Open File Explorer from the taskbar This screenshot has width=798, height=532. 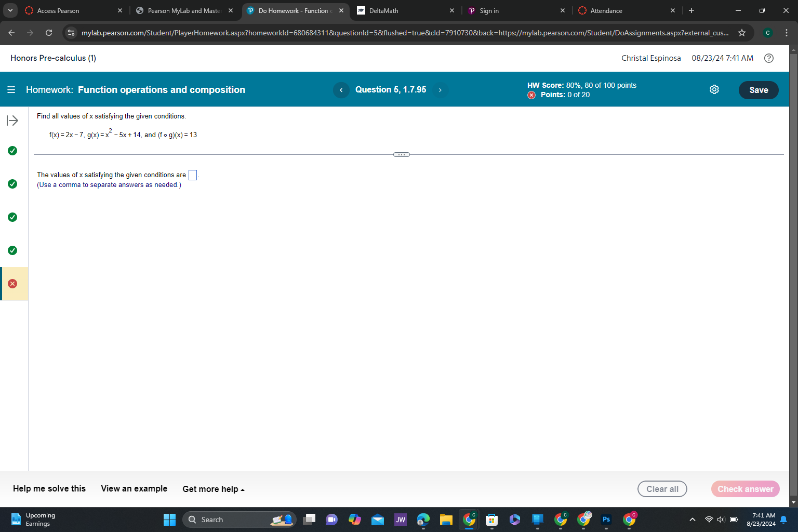point(446,520)
